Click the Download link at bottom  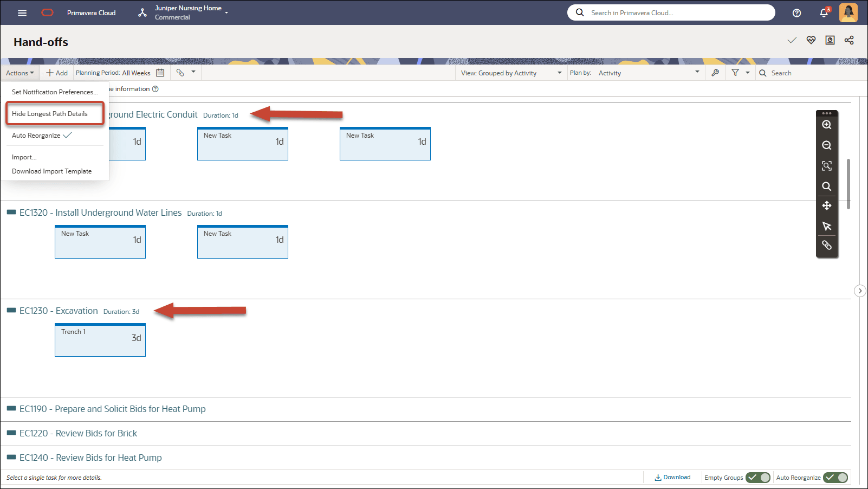coord(672,478)
